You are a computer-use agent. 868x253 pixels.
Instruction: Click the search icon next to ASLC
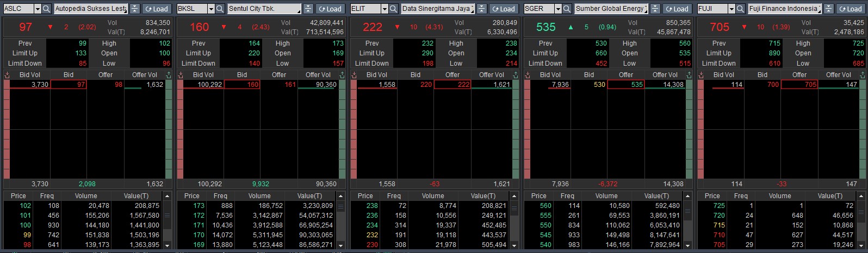[x=47, y=9]
